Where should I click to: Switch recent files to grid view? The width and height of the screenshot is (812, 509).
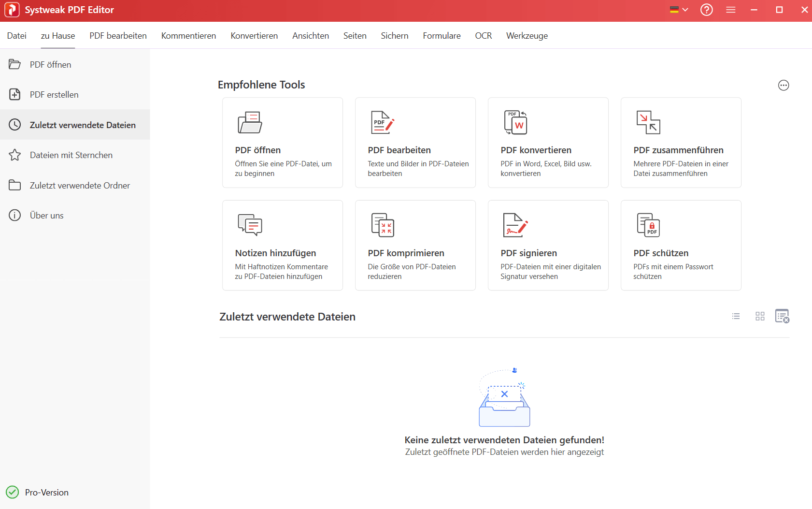coord(760,316)
